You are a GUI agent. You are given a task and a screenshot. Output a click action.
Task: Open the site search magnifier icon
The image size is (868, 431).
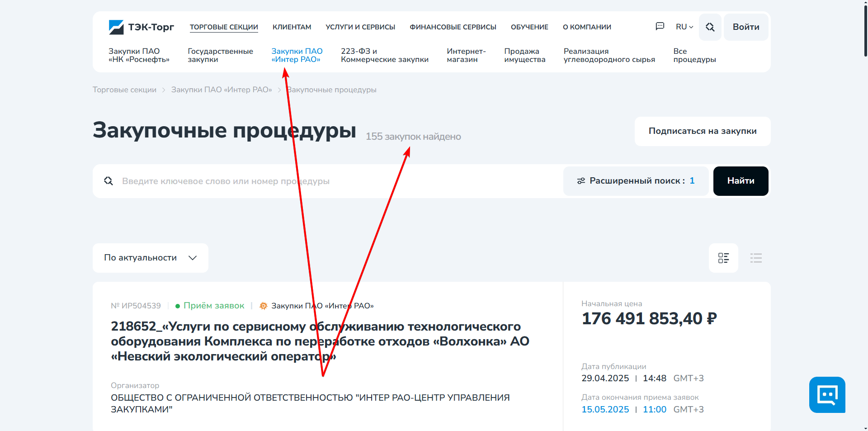click(x=710, y=27)
